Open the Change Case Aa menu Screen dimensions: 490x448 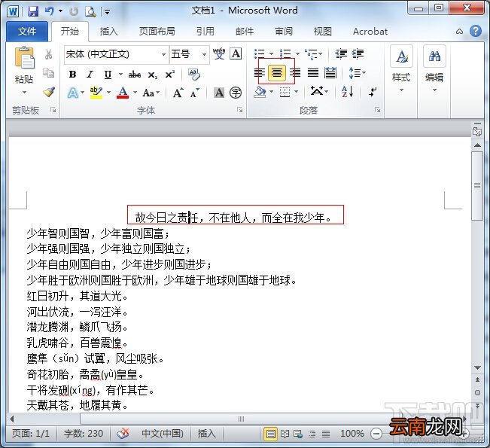click(151, 93)
